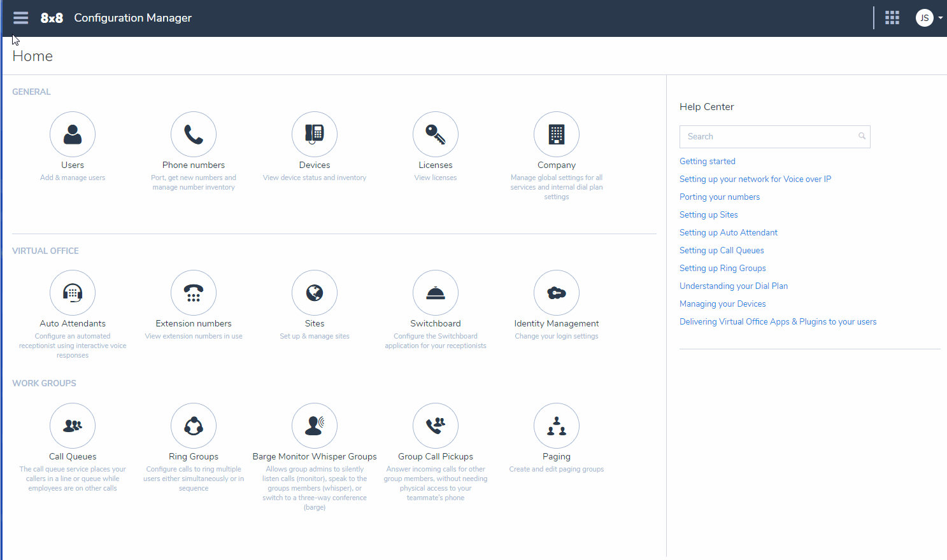The image size is (947, 560).
Task: Open the Barge Monitor Whisper Groups icon
Action: pos(315,426)
